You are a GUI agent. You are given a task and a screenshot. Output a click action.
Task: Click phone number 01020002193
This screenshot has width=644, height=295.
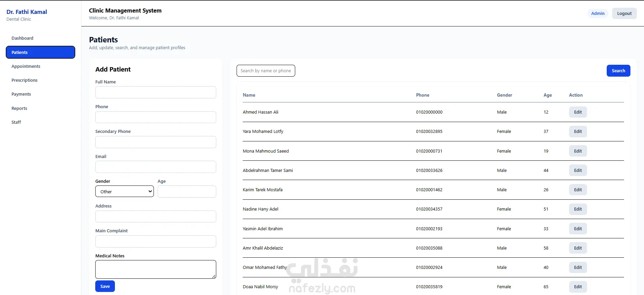click(x=429, y=229)
